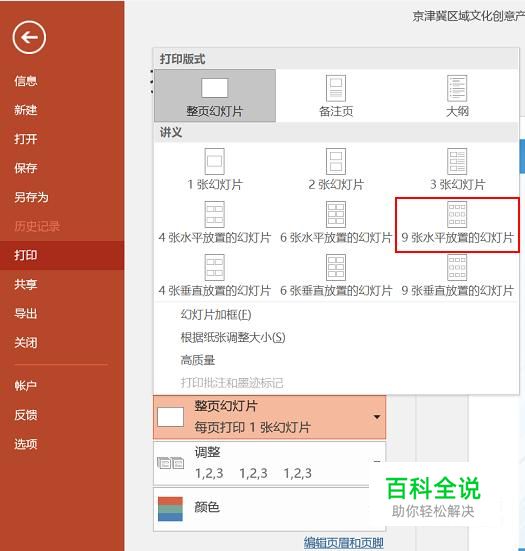Open the 共享 sidebar tab

pyautogui.click(x=62, y=284)
